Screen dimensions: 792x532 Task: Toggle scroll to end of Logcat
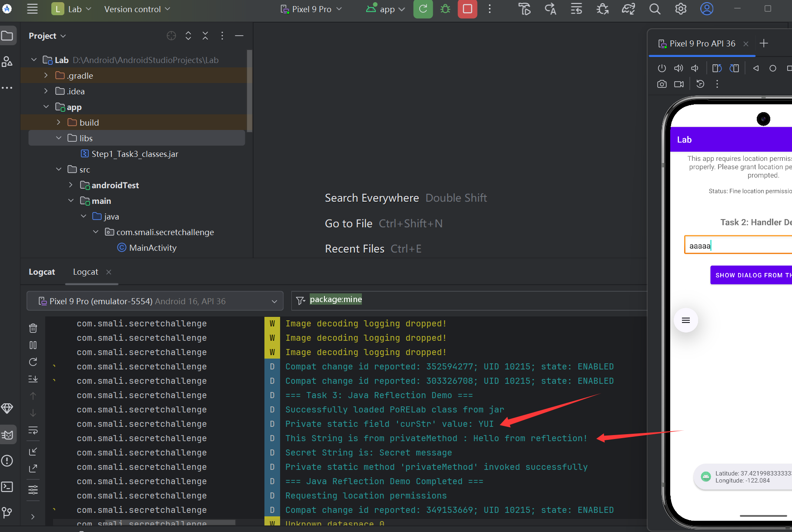coord(33,379)
